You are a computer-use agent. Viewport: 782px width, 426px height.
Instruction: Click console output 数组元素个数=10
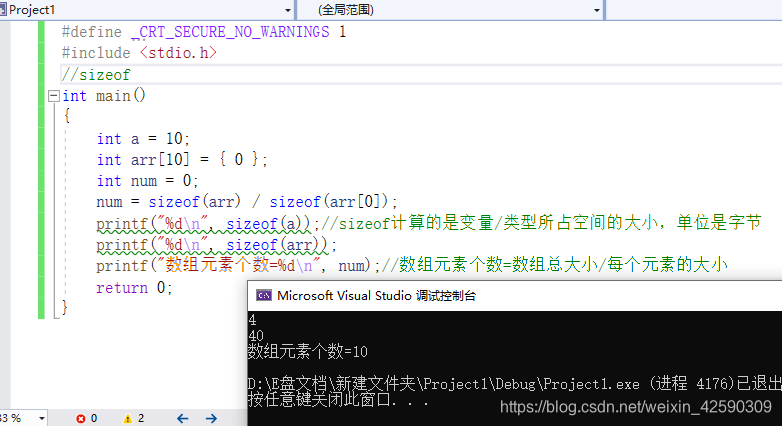(308, 352)
